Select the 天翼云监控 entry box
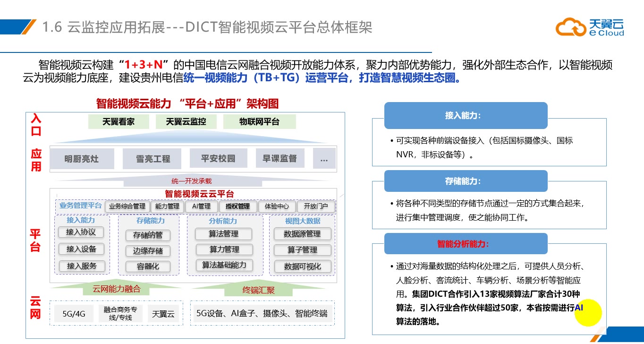The width and height of the screenshot is (644, 344). (186, 121)
